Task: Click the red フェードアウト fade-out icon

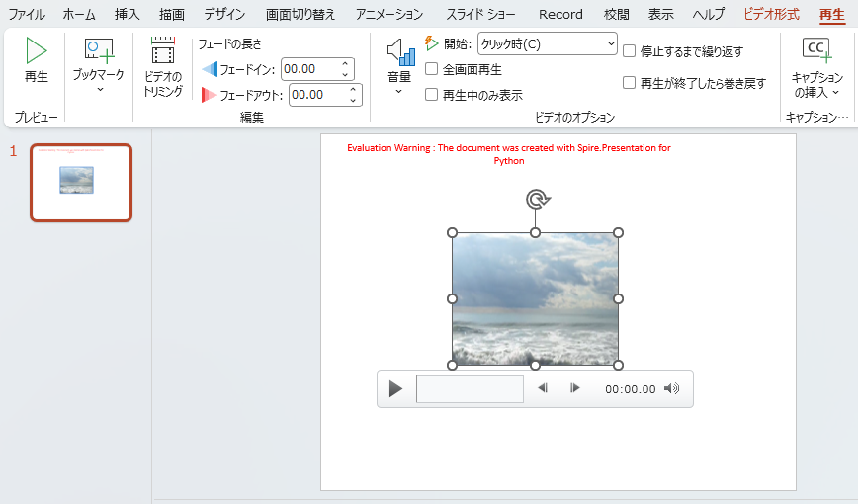Action: coord(209,95)
